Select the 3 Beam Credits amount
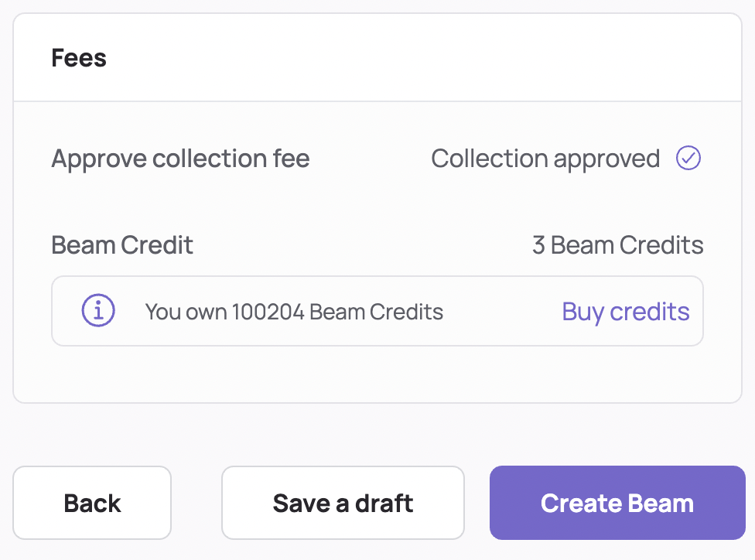755x560 pixels. 618,245
